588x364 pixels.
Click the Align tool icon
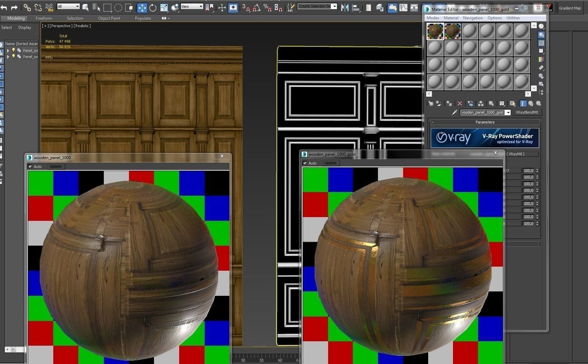(x=355, y=7)
